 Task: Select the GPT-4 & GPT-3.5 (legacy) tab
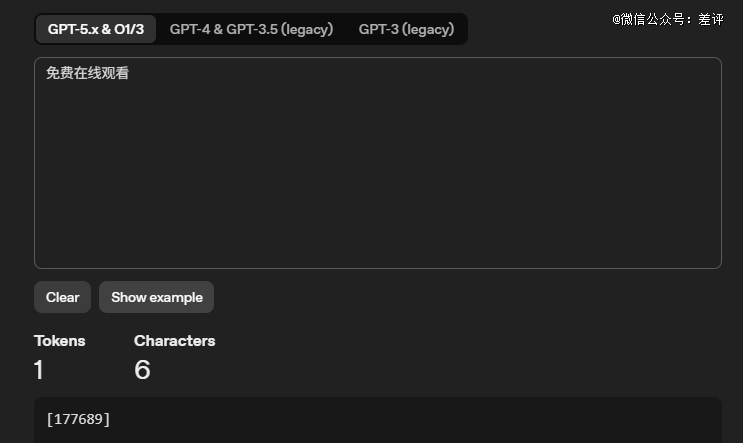coord(251,29)
